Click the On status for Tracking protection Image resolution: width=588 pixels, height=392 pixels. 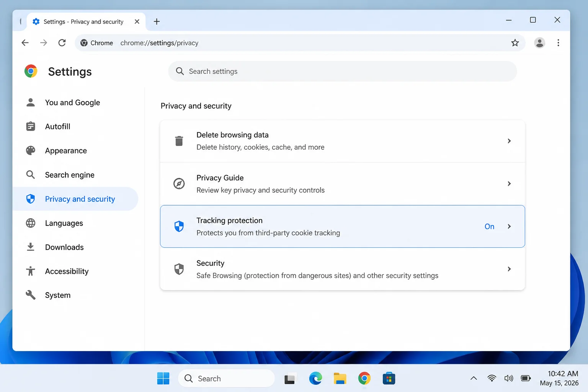tap(489, 226)
